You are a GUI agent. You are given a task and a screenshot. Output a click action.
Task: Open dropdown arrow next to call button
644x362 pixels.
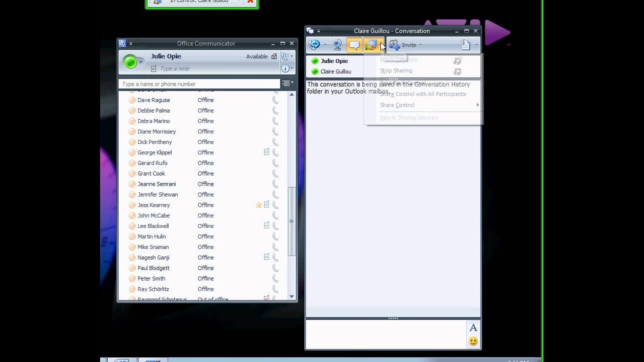pyautogui.click(x=325, y=45)
